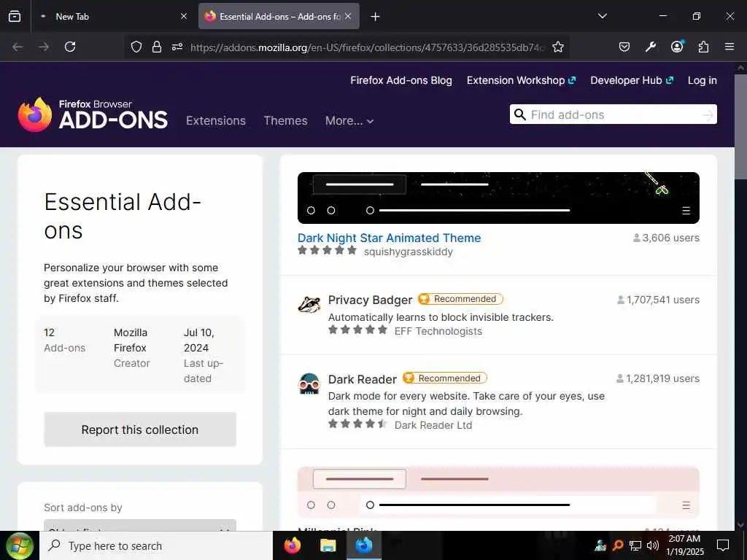Reload the current page
Image resolution: width=747 pixels, height=560 pixels.
70,47
